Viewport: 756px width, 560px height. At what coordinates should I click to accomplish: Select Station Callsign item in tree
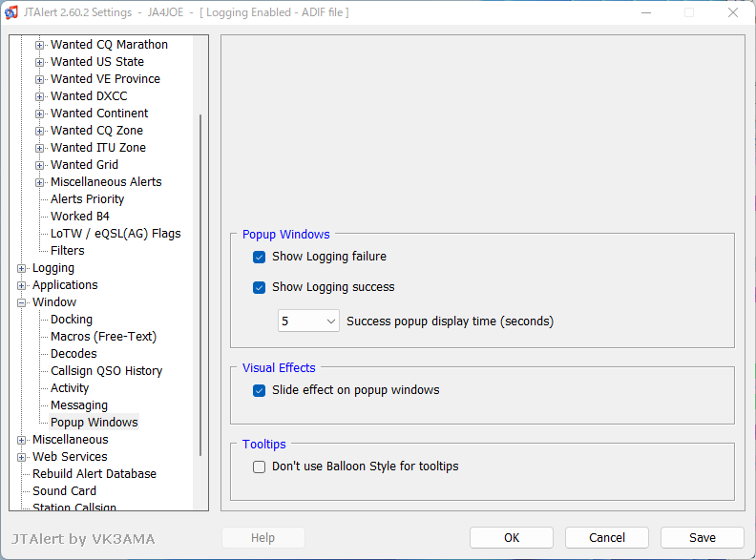point(74,507)
